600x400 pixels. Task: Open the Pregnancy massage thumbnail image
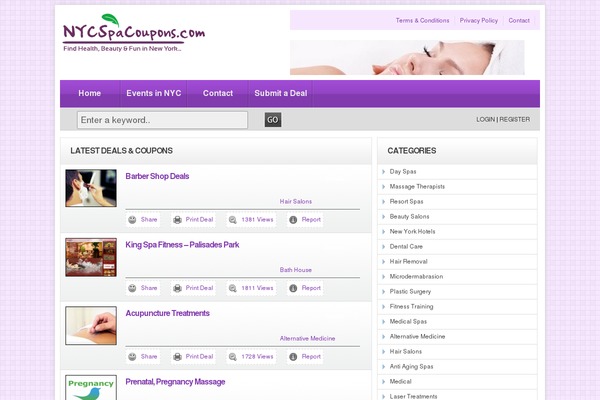[91, 387]
